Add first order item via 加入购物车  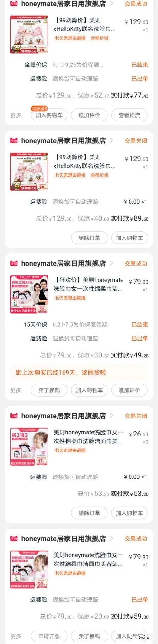(49, 115)
